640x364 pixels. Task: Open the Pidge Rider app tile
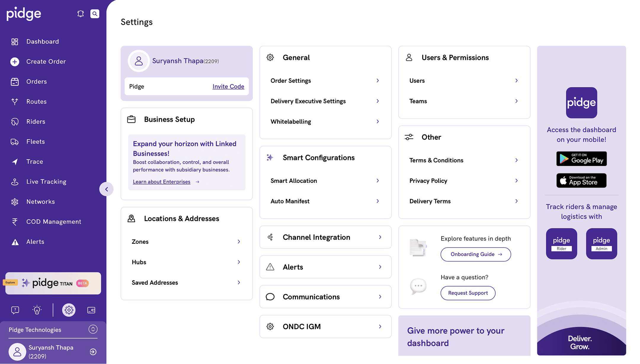[x=561, y=243]
